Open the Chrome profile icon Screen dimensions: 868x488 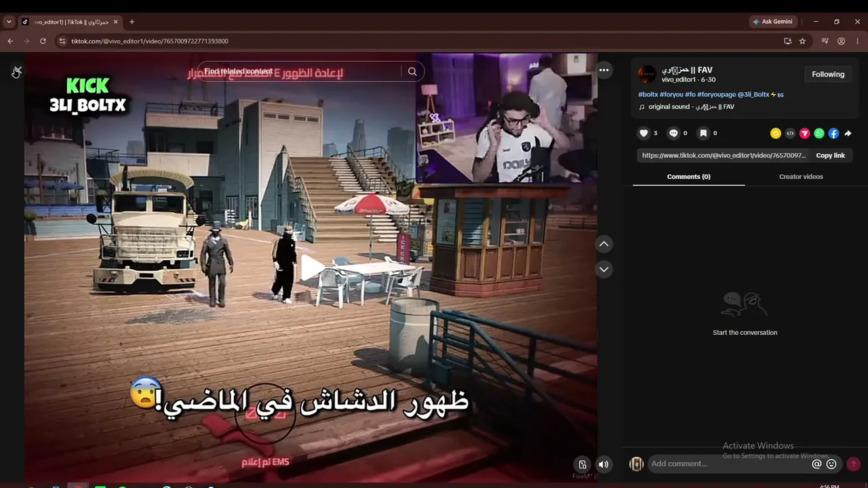[x=841, y=41]
